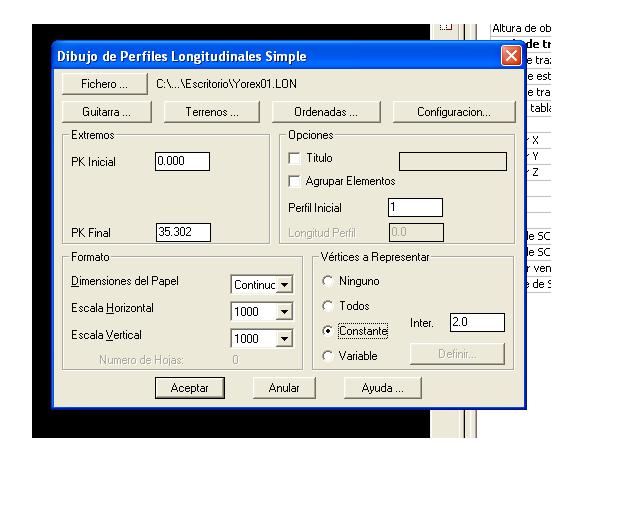Cancel with the Anular button
The width and height of the screenshot is (640, 512).
tap(284, 387)
